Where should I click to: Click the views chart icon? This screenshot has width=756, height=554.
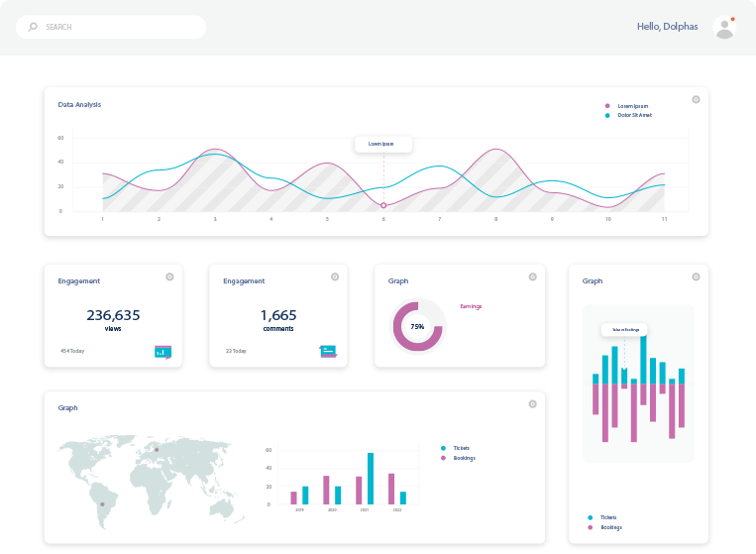click(x=162, y=351)
